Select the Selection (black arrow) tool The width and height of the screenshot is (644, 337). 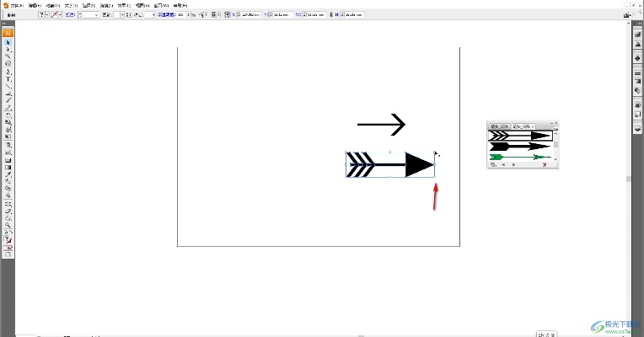coord(8,42)
